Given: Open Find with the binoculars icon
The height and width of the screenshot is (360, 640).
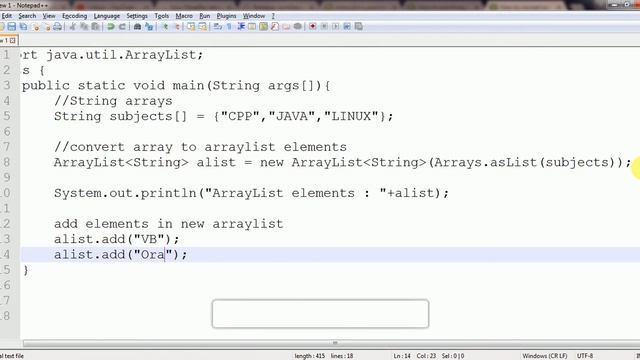Looking at the screenshot, I should point(138,27).
